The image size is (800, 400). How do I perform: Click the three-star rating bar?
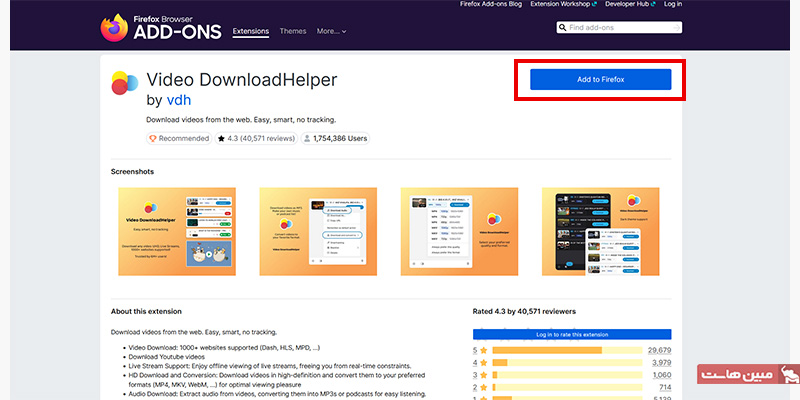tap(567, 375)
